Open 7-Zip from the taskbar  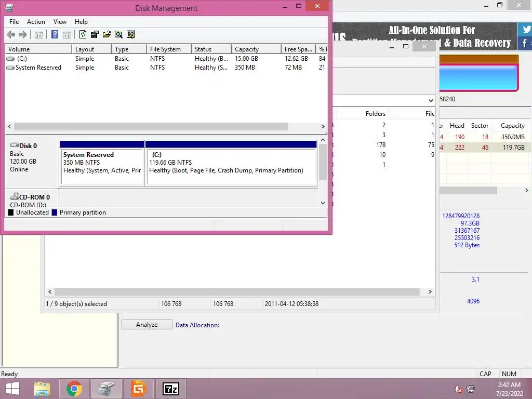(170, 389)
